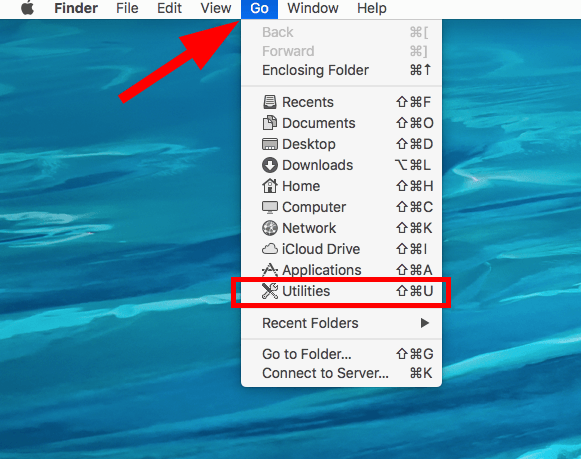Click the iCloud Drive cloud icon
The height and width of the screenshot is (459, 581).
(270, 249)
